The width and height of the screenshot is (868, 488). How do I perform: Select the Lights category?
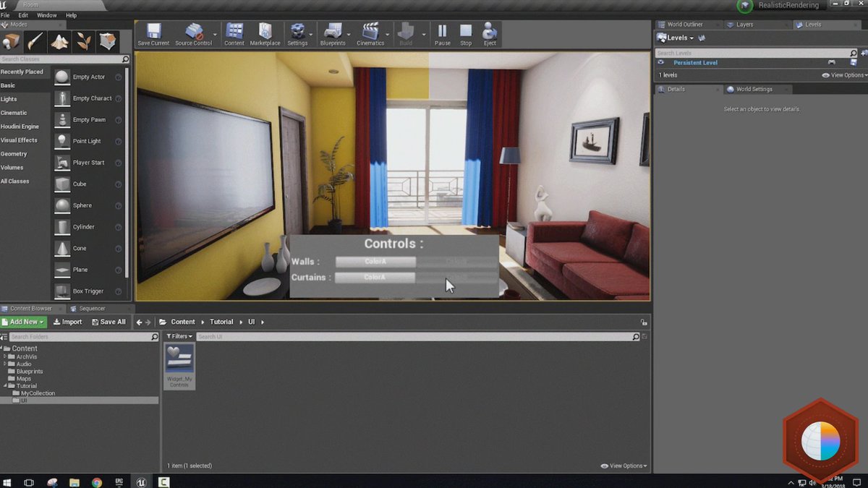9,99
